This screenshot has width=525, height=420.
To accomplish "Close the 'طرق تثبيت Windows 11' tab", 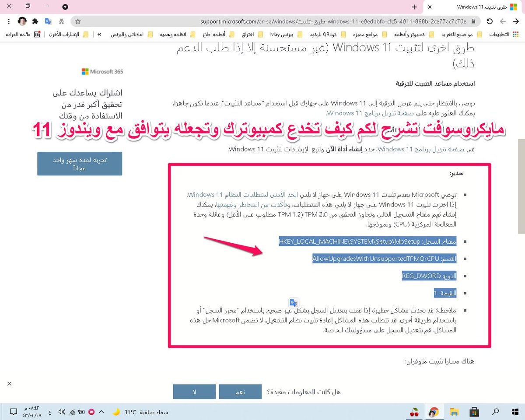I will [x=430, y=7].
